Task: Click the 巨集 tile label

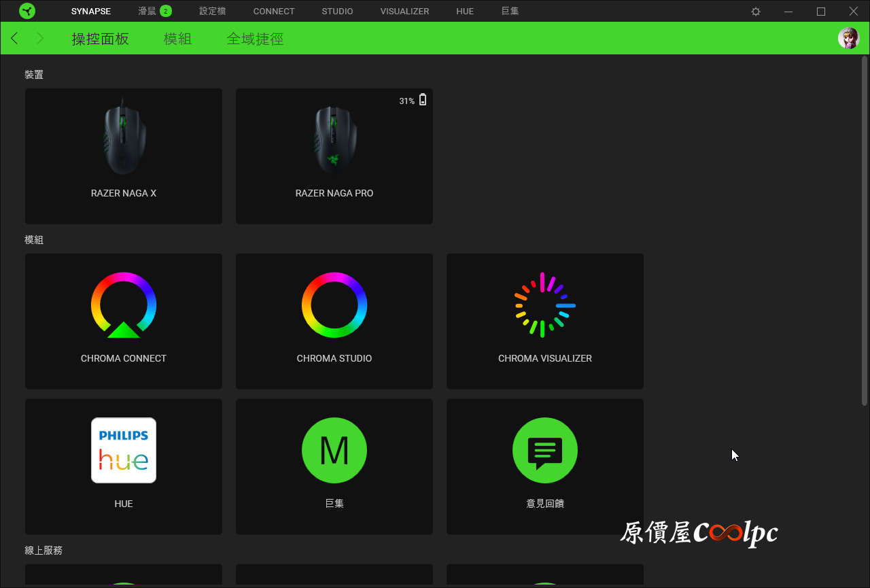Action: (334, 504)
